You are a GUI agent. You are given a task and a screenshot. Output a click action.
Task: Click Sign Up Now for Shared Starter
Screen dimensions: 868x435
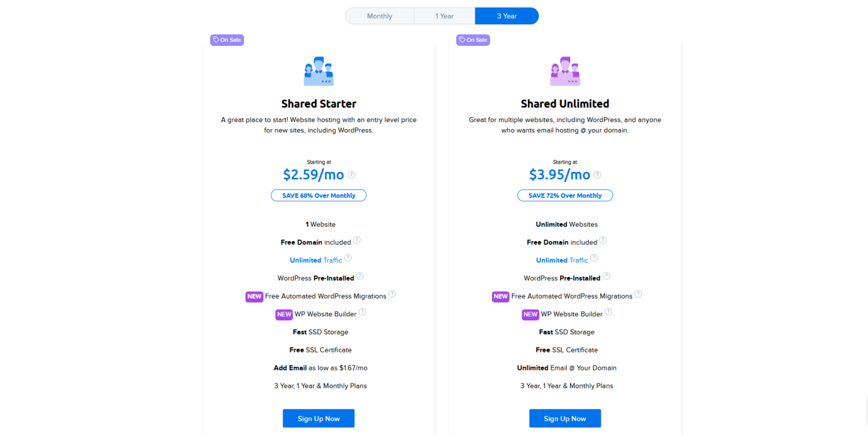319,418
